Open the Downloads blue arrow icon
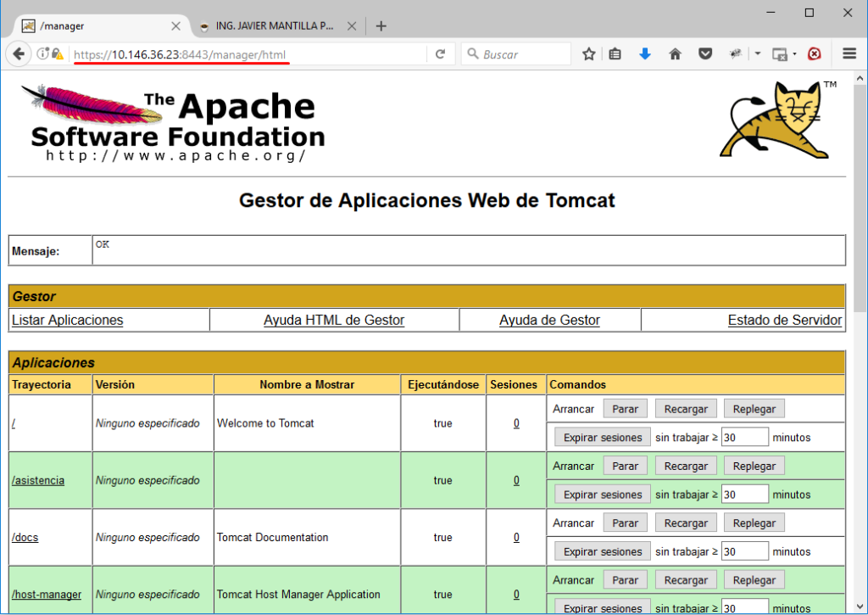 (x=645, y=53)
